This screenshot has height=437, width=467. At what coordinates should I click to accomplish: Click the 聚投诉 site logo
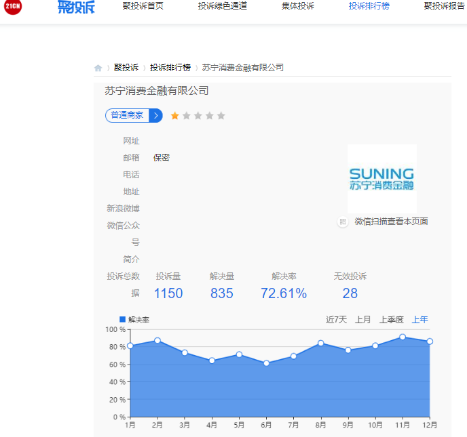[x=76, y=7]
